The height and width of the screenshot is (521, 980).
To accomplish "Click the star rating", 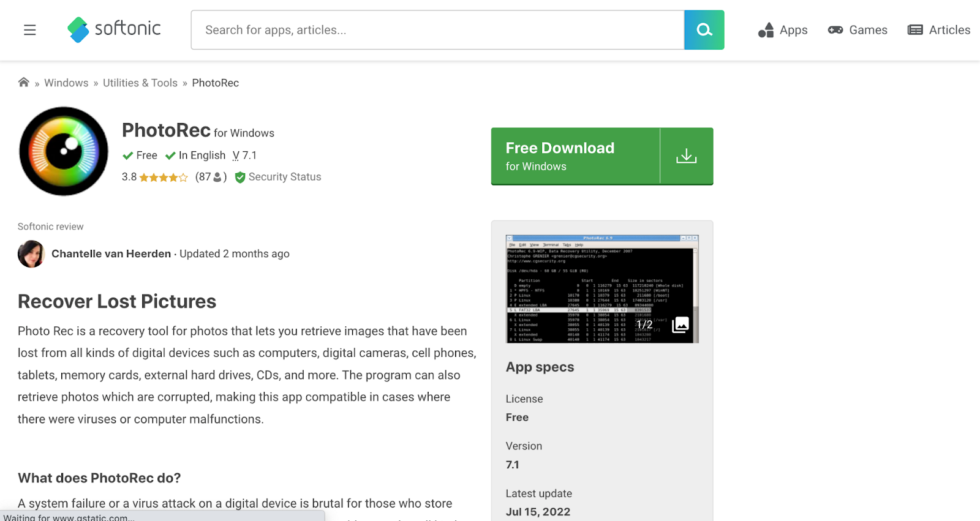I will pyautogui.click(x=164, y=178).
